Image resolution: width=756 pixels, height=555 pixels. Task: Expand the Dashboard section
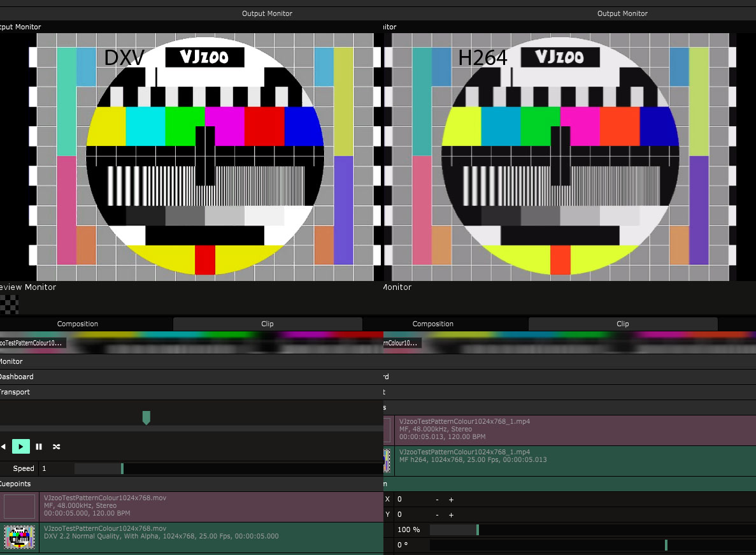tap(17, 377)
